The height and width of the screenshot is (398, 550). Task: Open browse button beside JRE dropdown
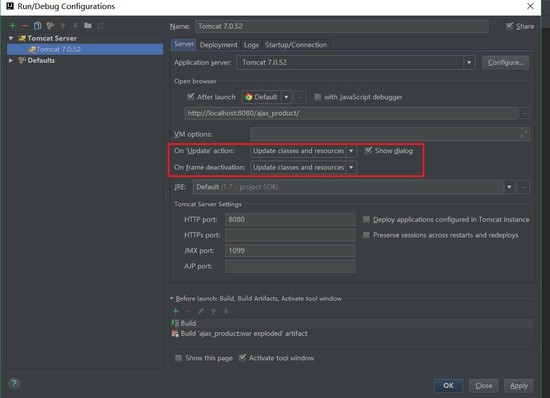tap(524, 187)
